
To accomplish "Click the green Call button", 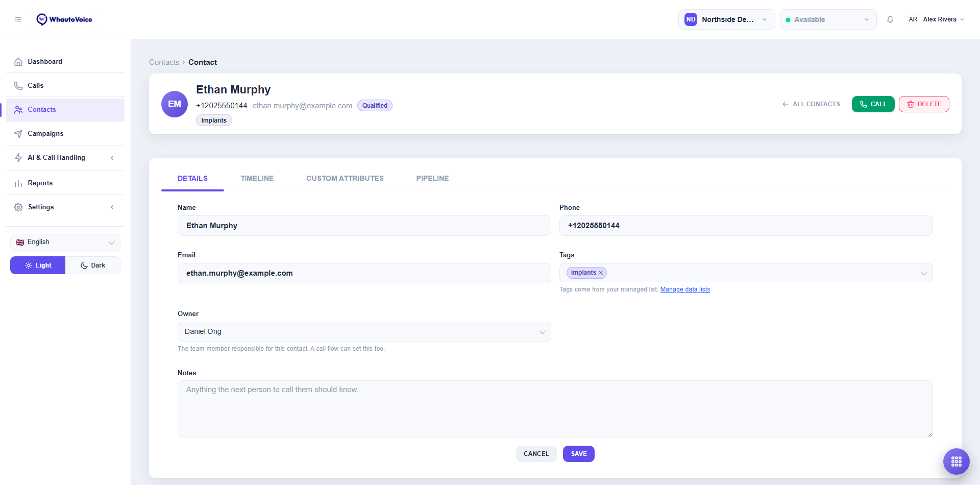I will click(x=873, y=104).
